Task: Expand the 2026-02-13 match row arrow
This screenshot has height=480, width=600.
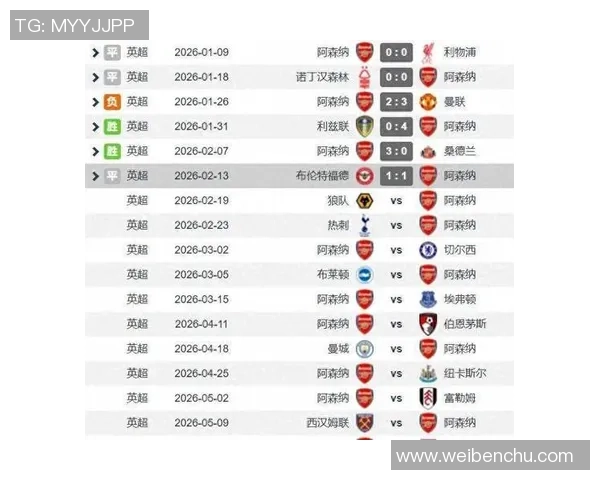Action: click(95, 176)
